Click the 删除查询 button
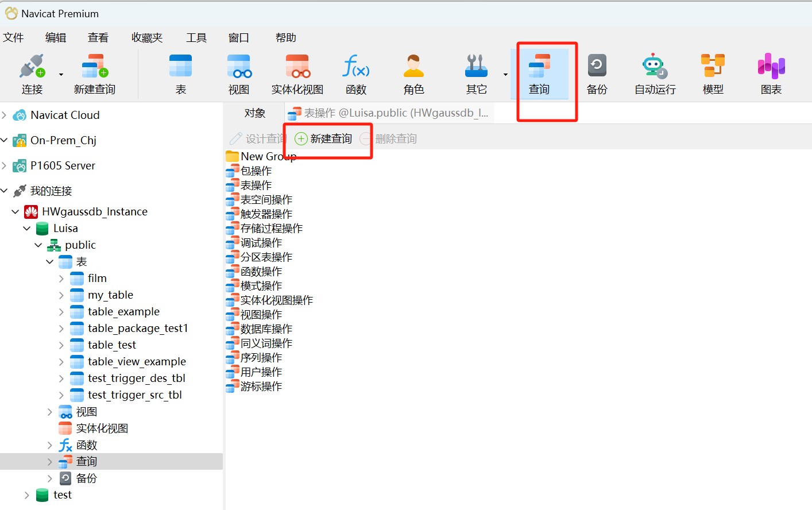The image size is (812, 510). pos(392,138)
